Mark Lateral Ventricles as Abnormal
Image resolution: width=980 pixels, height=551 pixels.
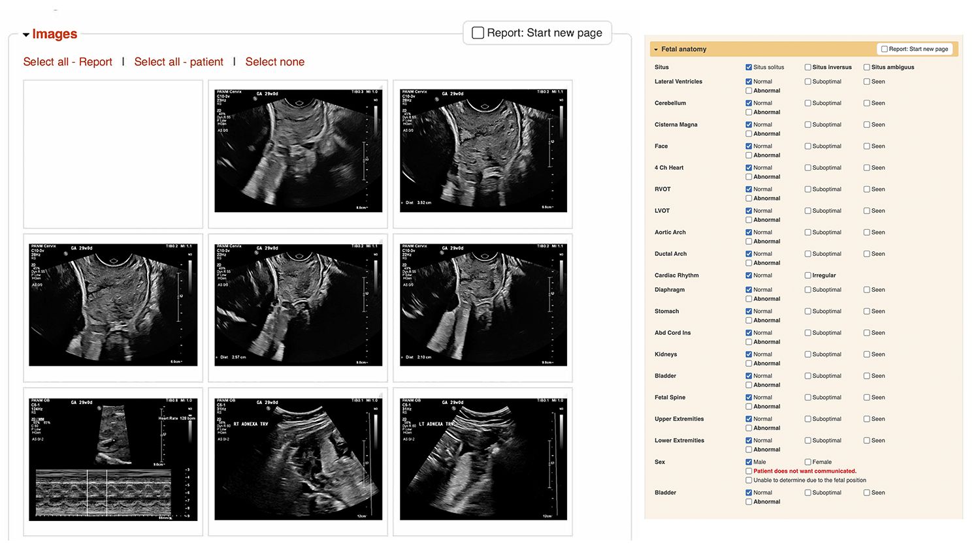749,91
